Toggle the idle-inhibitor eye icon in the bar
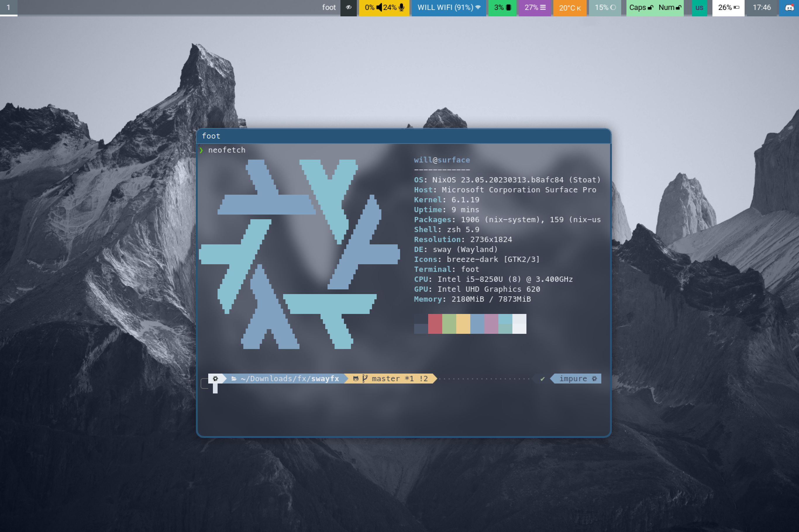 [349, 7]
